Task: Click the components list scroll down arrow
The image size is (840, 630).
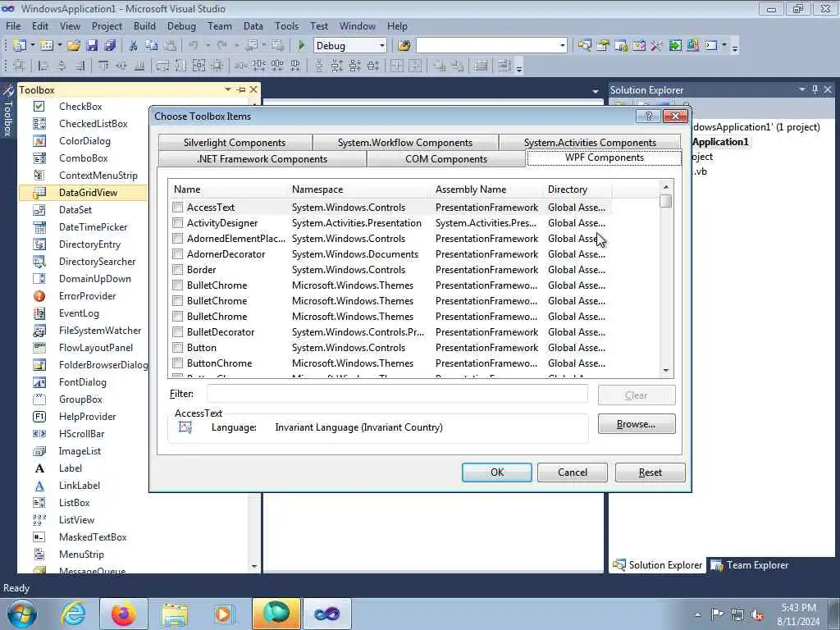Action: pos(666,371)
